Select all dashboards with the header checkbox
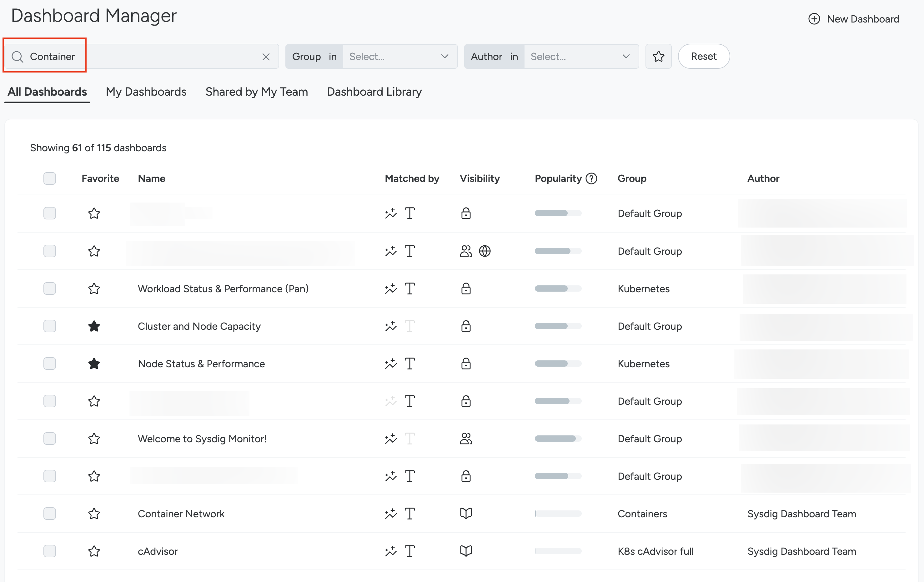Viewport: 924px width, 582px height. click(x=49, y=178)
